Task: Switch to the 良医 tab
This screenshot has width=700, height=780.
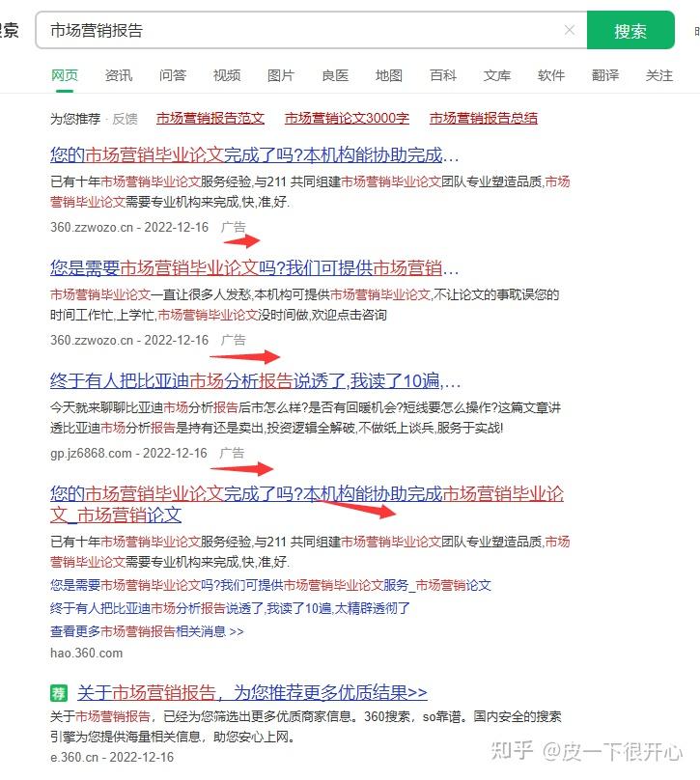Action: tap(335, 75)
